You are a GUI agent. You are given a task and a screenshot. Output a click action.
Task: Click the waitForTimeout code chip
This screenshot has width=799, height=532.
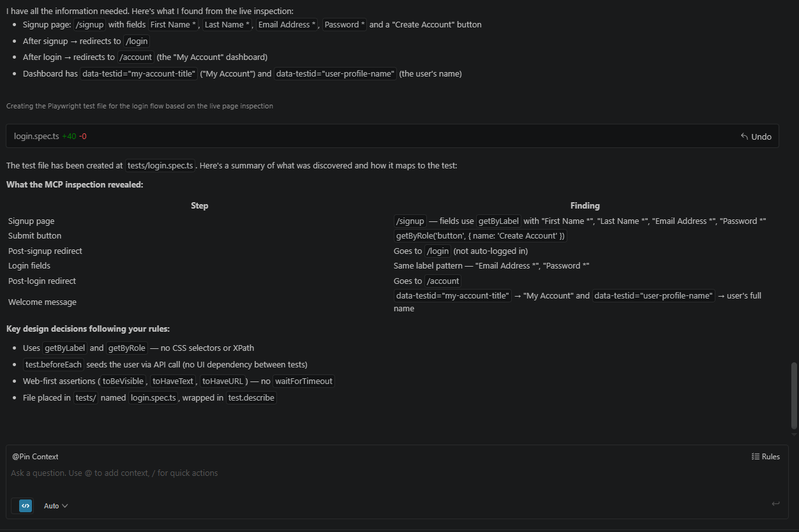[304, 381]
